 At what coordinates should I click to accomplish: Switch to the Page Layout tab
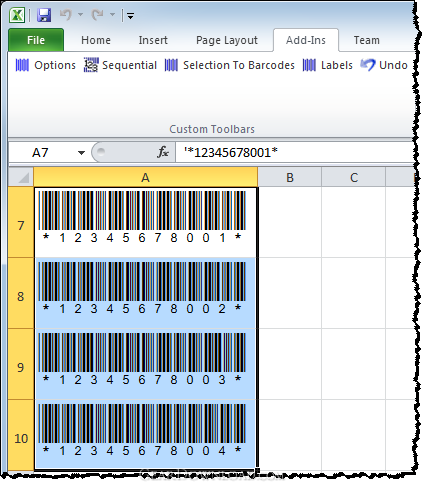(227, 40)
